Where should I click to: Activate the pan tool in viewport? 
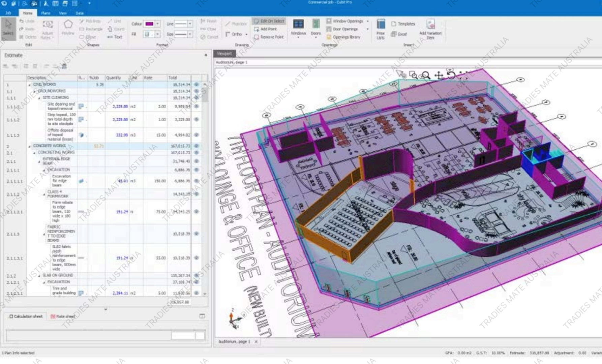(439, 75)
